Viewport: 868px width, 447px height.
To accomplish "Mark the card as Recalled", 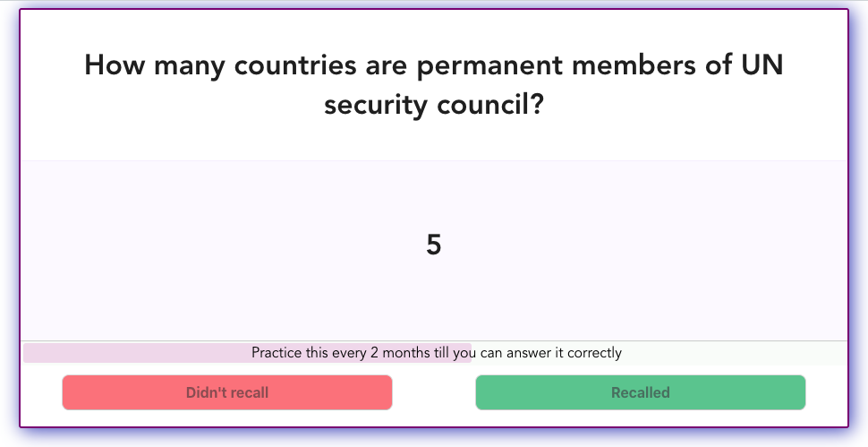I will (641, 392).
